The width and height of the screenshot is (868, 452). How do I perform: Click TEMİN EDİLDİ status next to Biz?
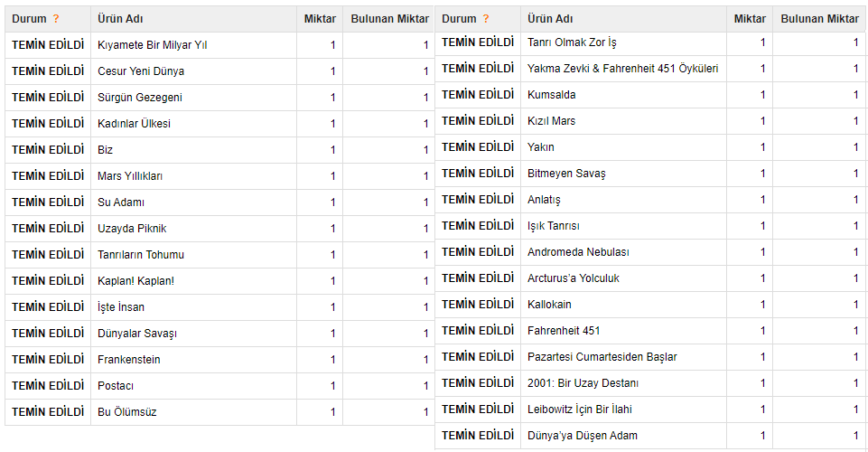pos(48,149)
